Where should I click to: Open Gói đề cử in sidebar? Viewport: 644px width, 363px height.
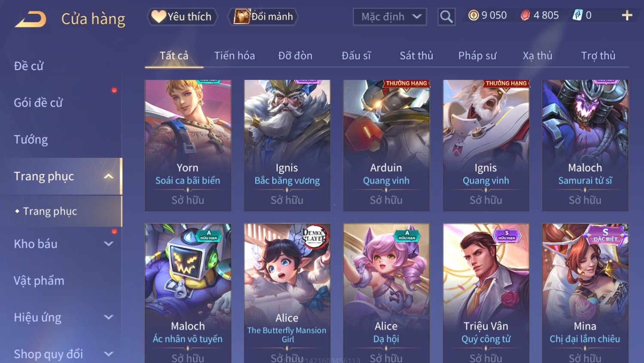click(38, 102)
